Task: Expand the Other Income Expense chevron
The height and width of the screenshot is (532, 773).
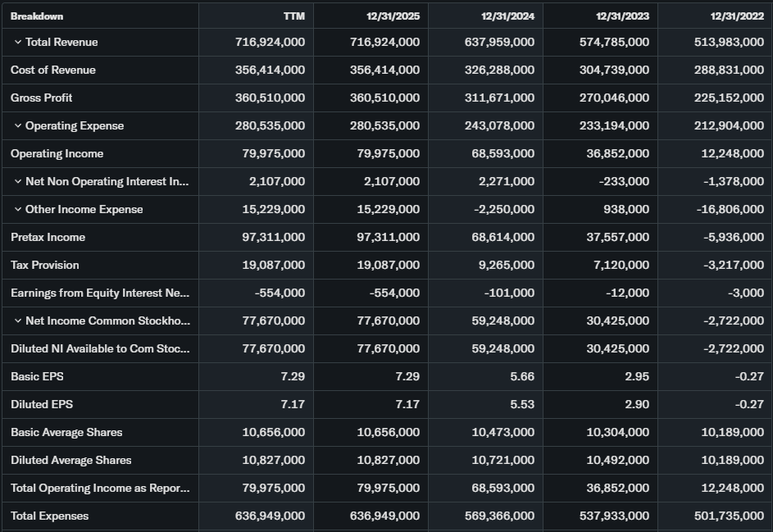Action: (x=17, y=209)
